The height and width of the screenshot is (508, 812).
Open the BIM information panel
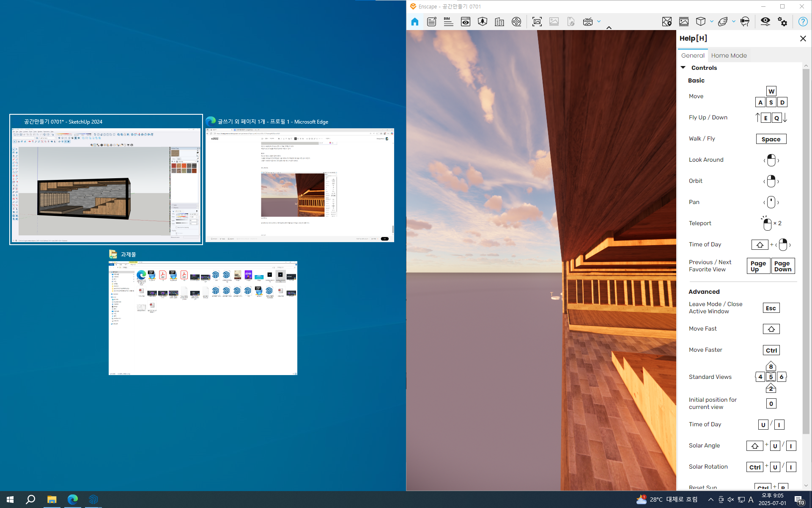click(x=448, y=22)
